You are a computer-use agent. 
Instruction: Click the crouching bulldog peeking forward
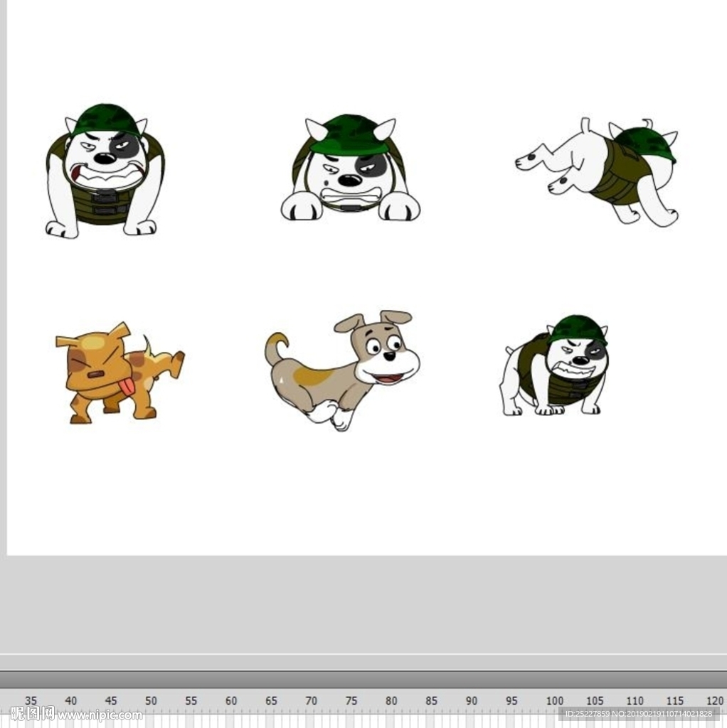[349, 169]
